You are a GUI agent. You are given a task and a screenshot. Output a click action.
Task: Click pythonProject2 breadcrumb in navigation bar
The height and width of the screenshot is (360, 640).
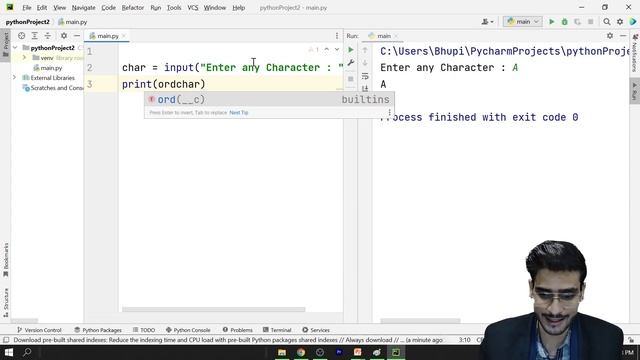pos(27,22)
